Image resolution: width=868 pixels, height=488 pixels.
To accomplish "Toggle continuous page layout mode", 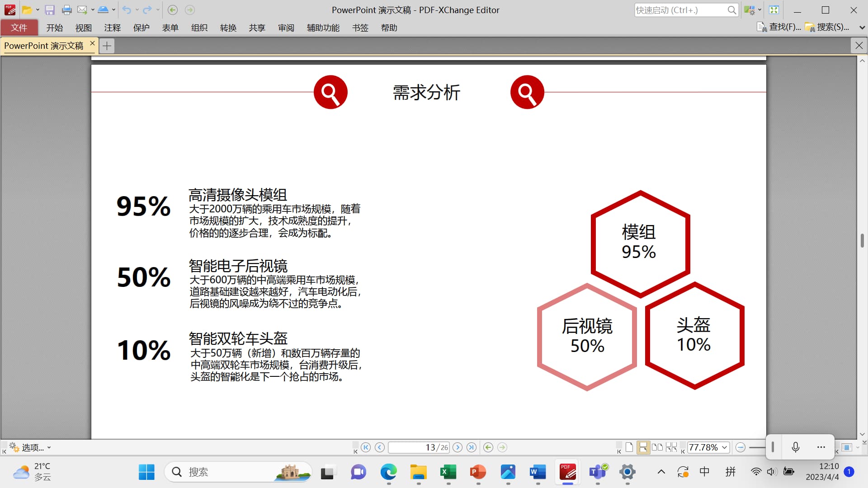I will tap(643, 447).
